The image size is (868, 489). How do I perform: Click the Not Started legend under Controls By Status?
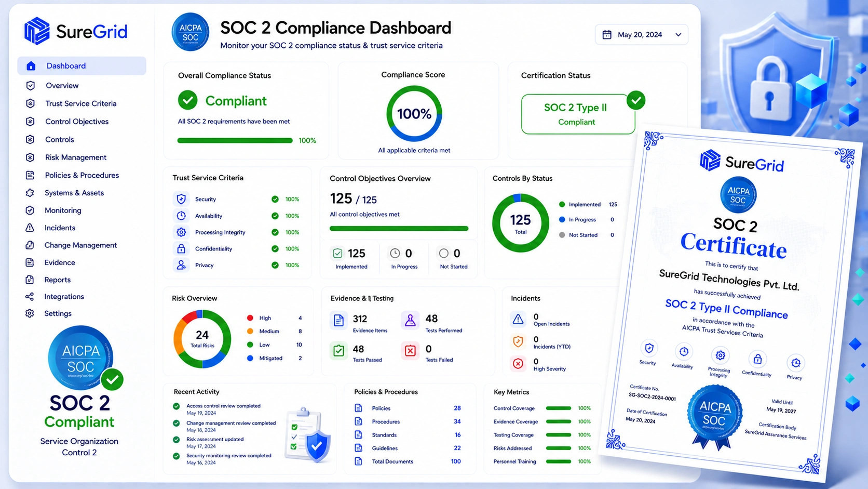click(x=587, y=235)
